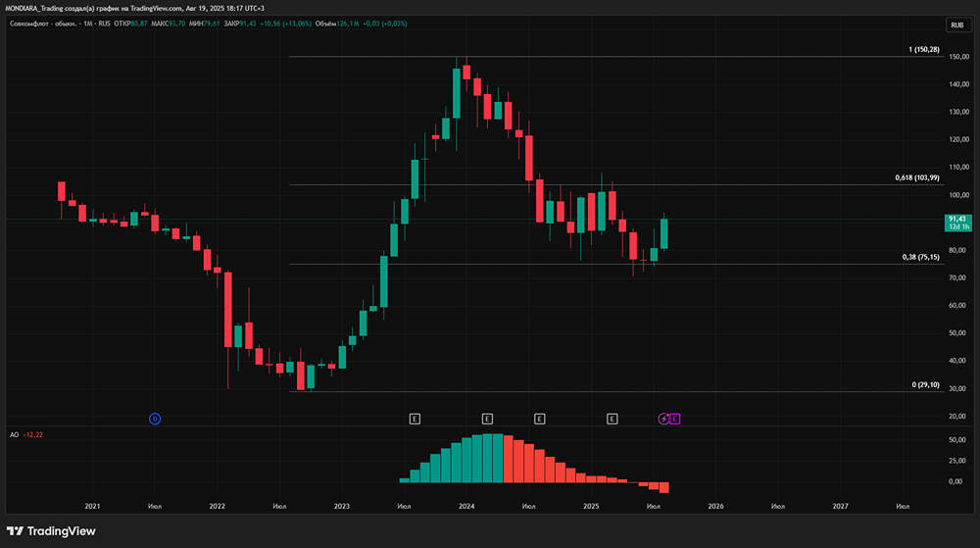Open the earnings E marker near early 2025
This screenshot has width=980, height=548.
tap(612, 419)
